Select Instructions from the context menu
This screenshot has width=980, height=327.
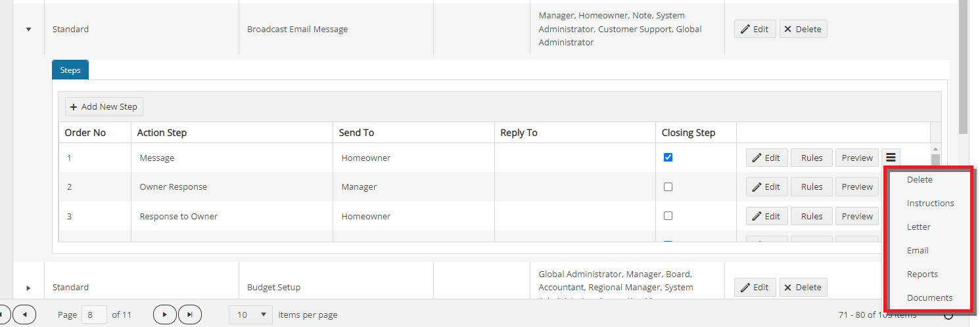point(930,203)
